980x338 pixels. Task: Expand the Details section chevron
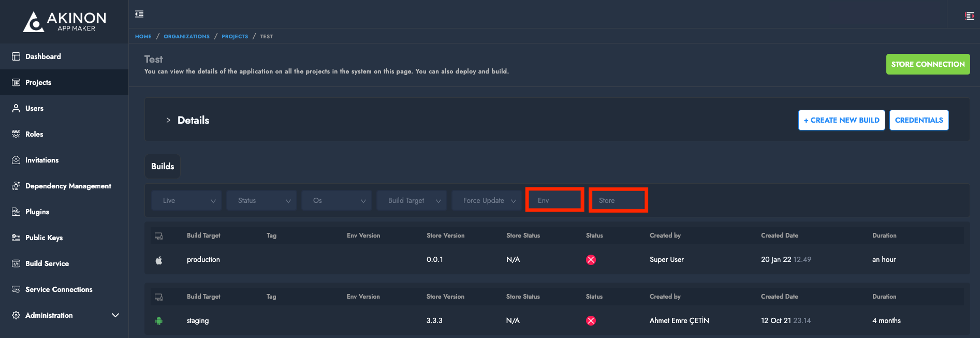pos(168,120)
